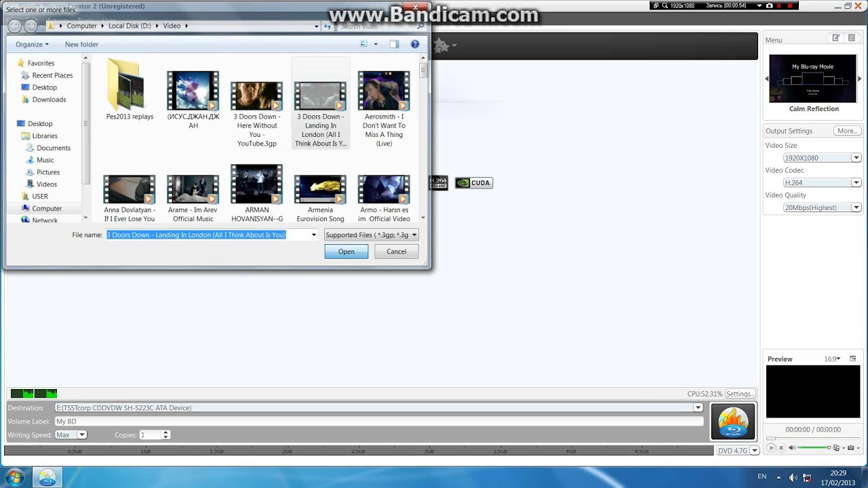Stop the preview playback
This screenshot has height=488, width=868.
781,447
